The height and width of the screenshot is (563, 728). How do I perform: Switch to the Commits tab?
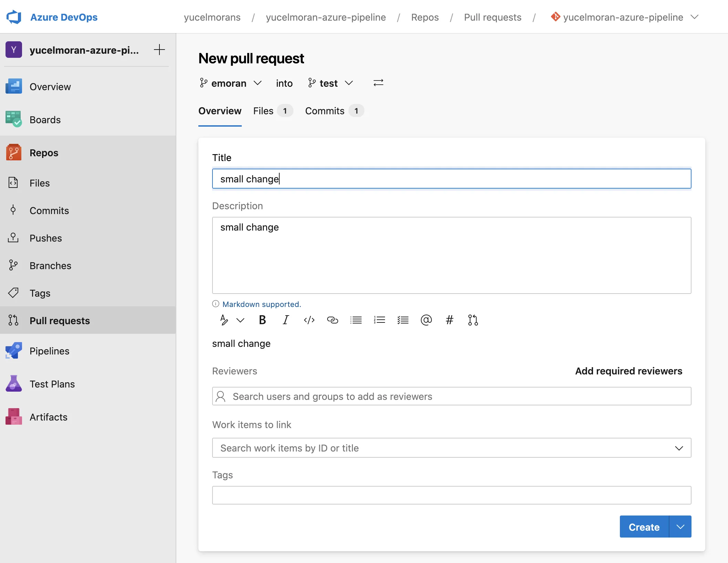334,111
